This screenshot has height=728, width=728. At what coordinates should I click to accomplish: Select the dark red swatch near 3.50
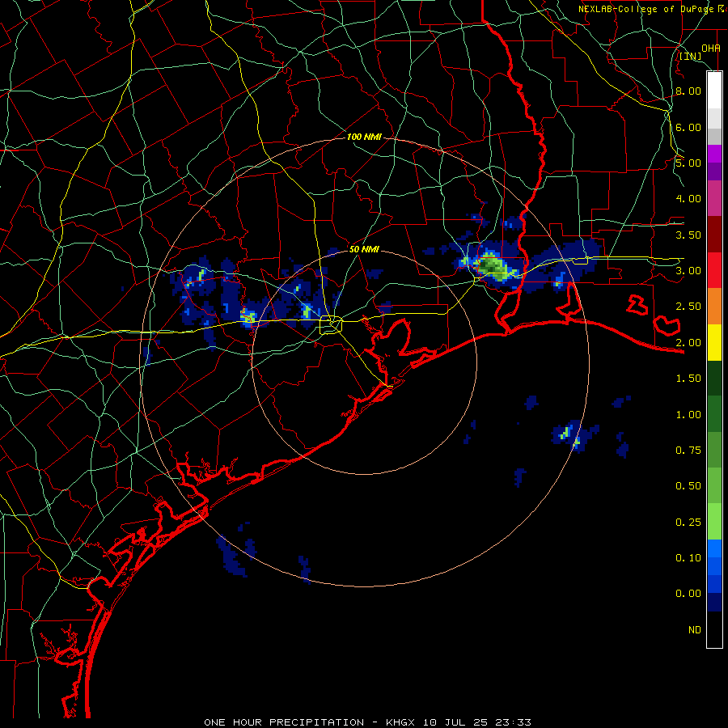714,235
